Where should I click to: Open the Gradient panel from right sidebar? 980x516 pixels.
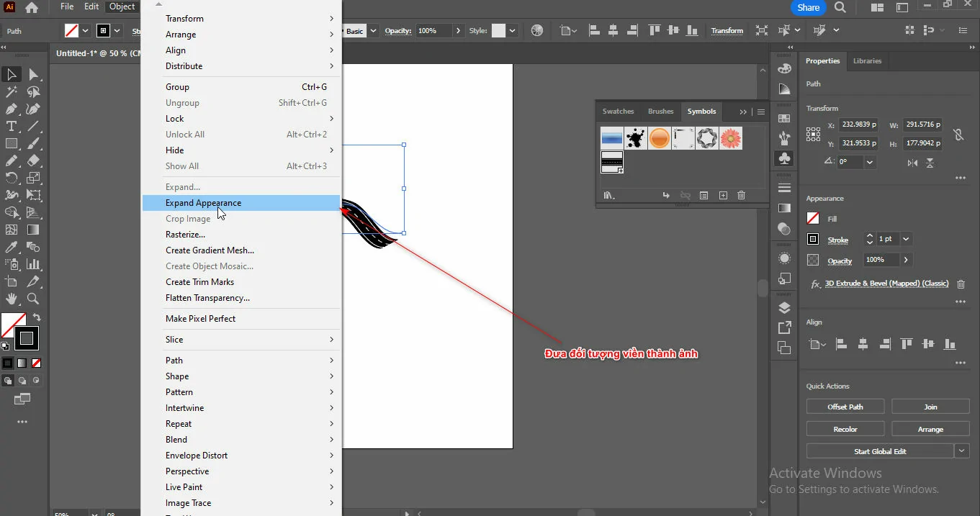(x=785, y=207)
